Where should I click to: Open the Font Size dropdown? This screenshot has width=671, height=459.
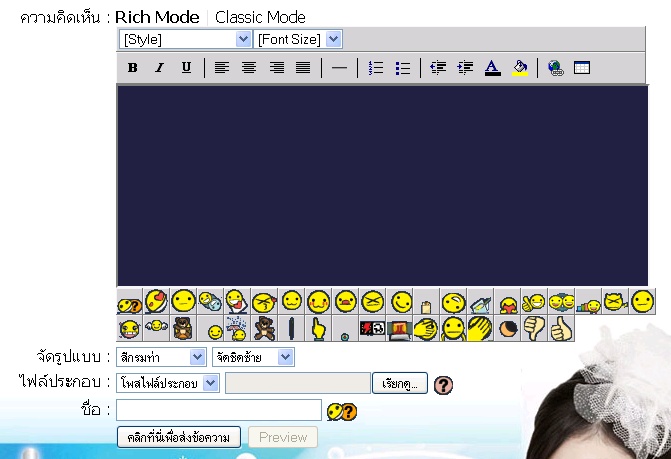(298, 39)
